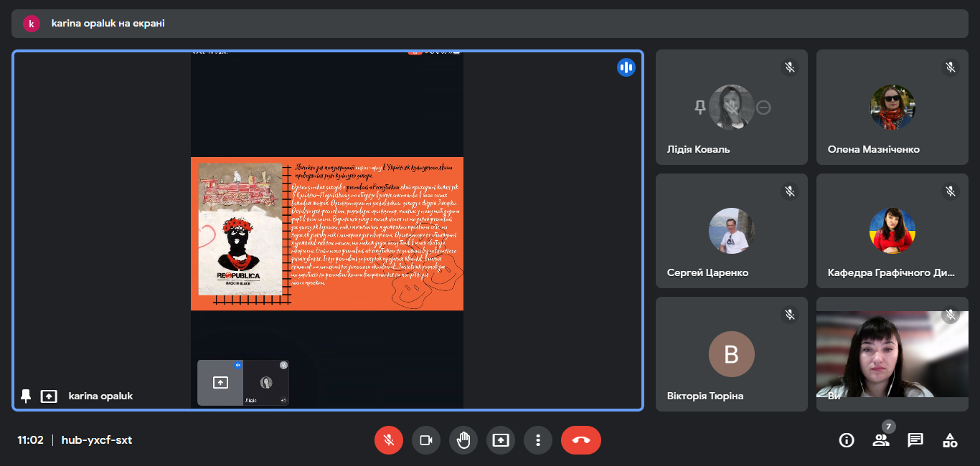Click the orange Republica slide in the presentation
The image size is (980, 466).
tap(327, 234)
